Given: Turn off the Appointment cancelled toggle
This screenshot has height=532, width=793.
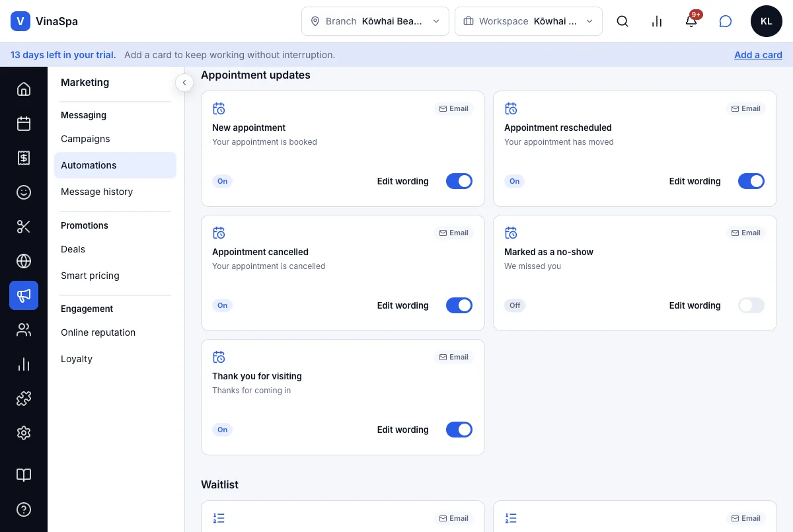Looking at the screenshot, I should [459, 305].
